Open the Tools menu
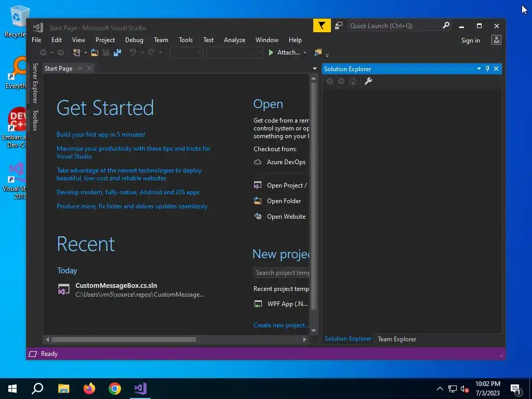 coord(185,40)
